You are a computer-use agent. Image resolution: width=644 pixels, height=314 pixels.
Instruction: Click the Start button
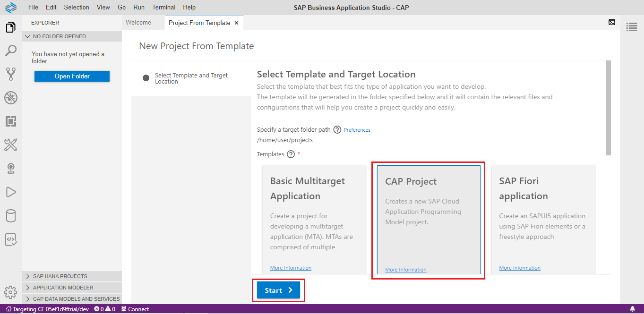pyautogui.click(x=278, y=290)
